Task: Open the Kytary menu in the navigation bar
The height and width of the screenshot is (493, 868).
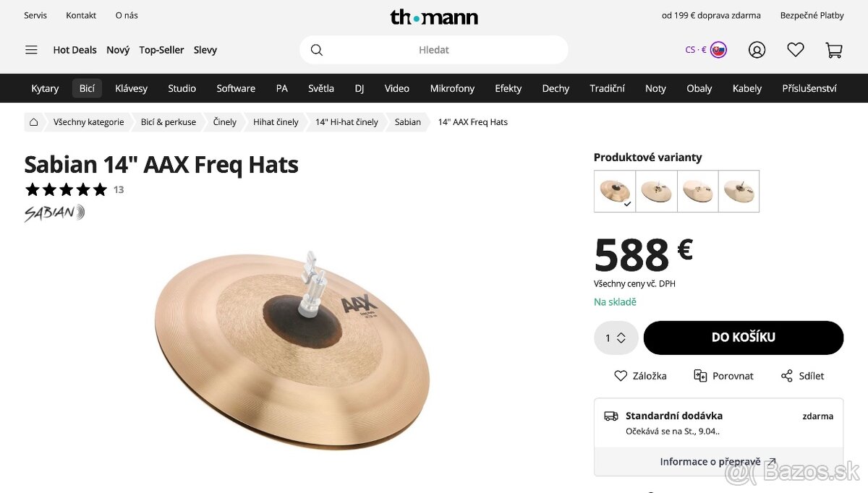Action: click(x=45, y=88)
